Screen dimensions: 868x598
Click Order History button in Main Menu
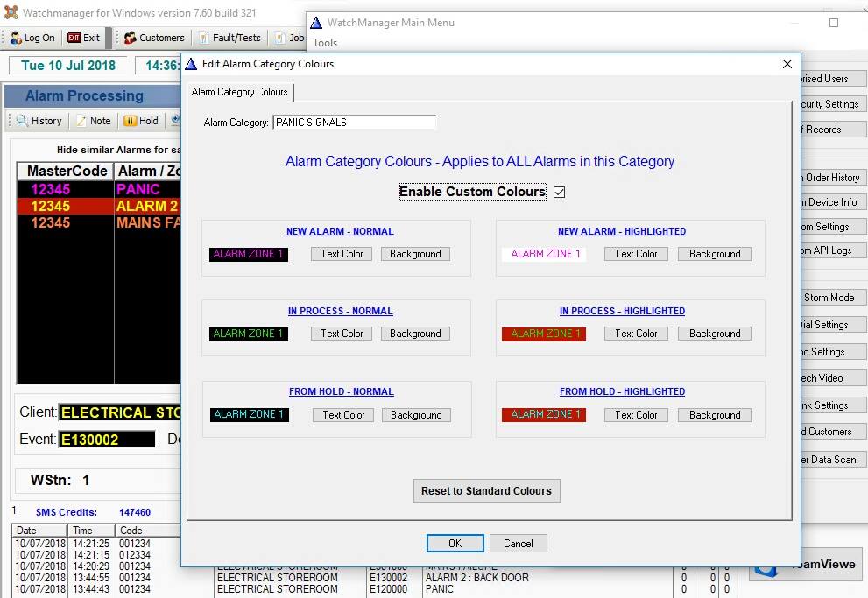pos(833,178)
